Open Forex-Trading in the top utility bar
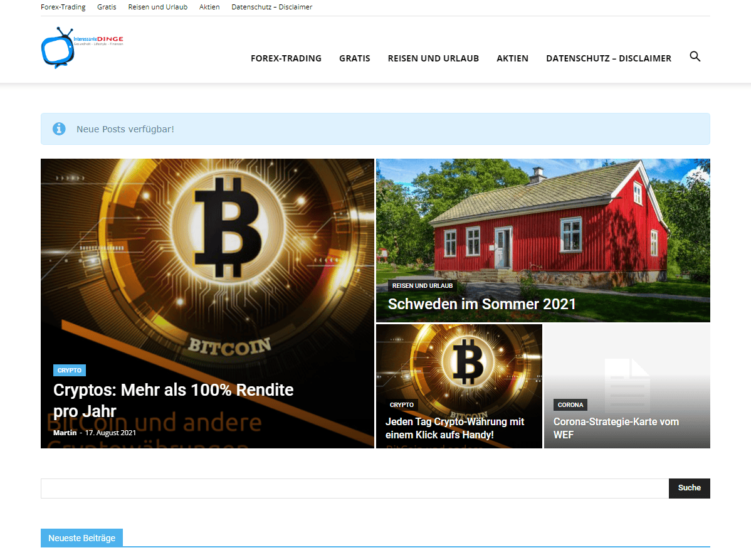 point(63,7)
